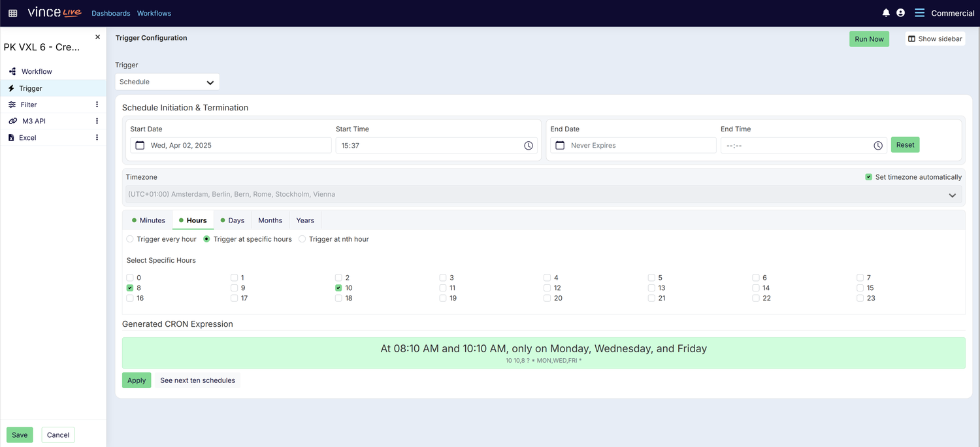
Task: Open the hamburger menu beside Commercial
Action: pos(919,12)
